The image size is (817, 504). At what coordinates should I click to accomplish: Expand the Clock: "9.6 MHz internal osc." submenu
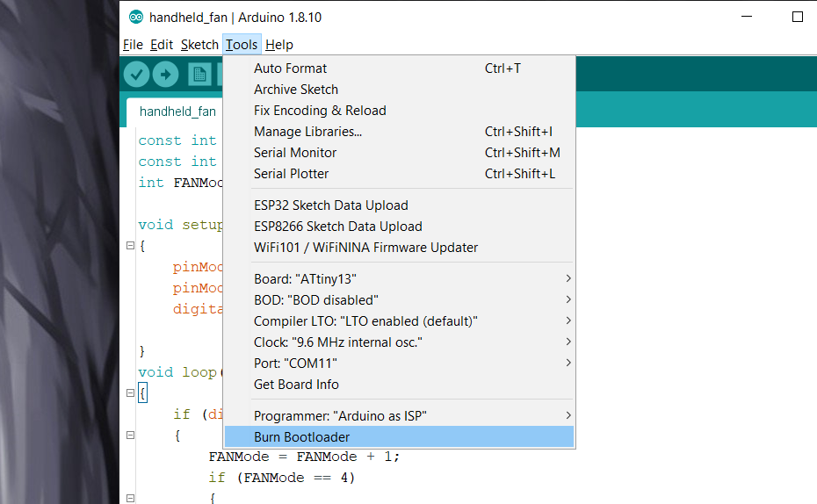(400, 342)
